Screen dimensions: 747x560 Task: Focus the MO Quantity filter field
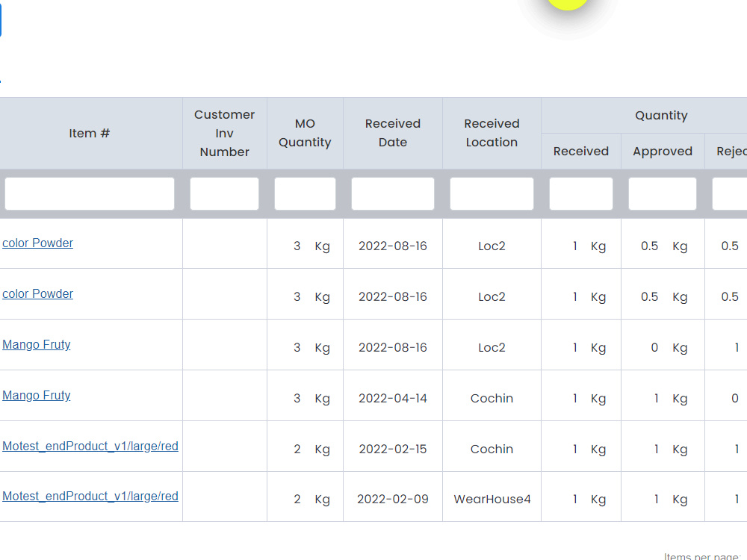pos(305,194)
